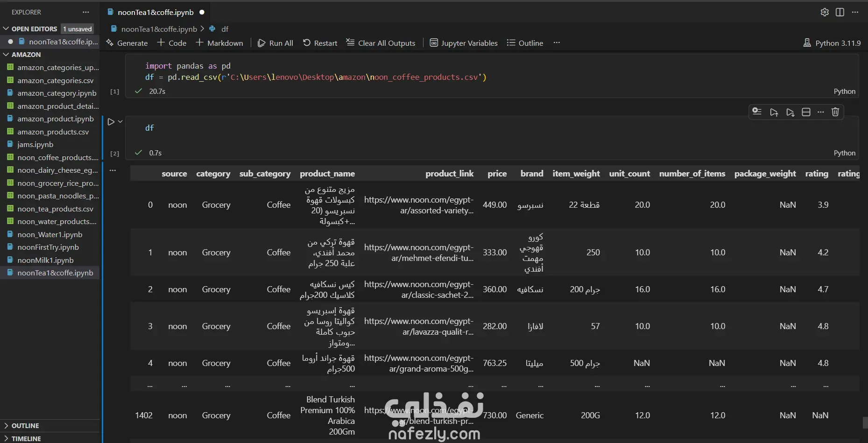Click Run All in notebook toolbar

point(275,43)
